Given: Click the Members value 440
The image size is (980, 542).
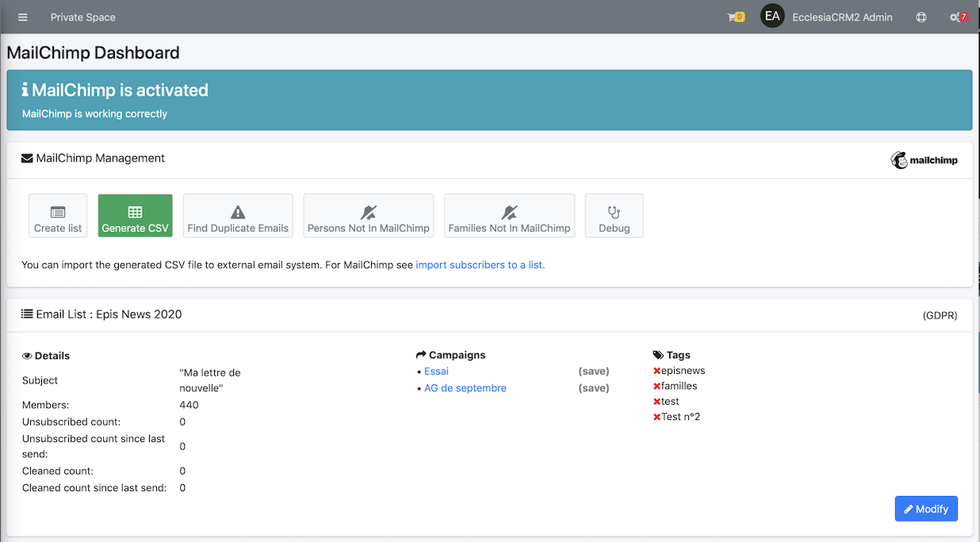Looking at the screenshot, I should tap(189, 405).
